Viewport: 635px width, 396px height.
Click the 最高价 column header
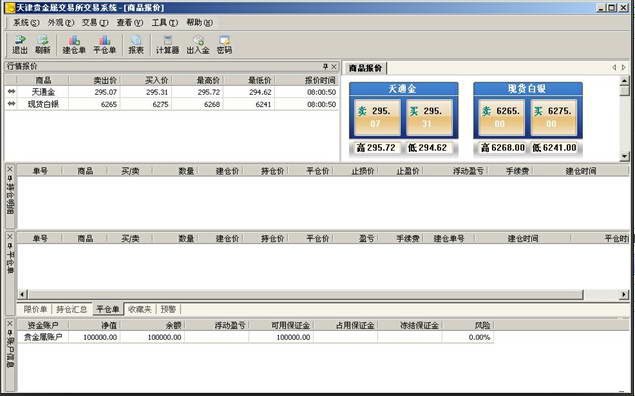(197, 80)
